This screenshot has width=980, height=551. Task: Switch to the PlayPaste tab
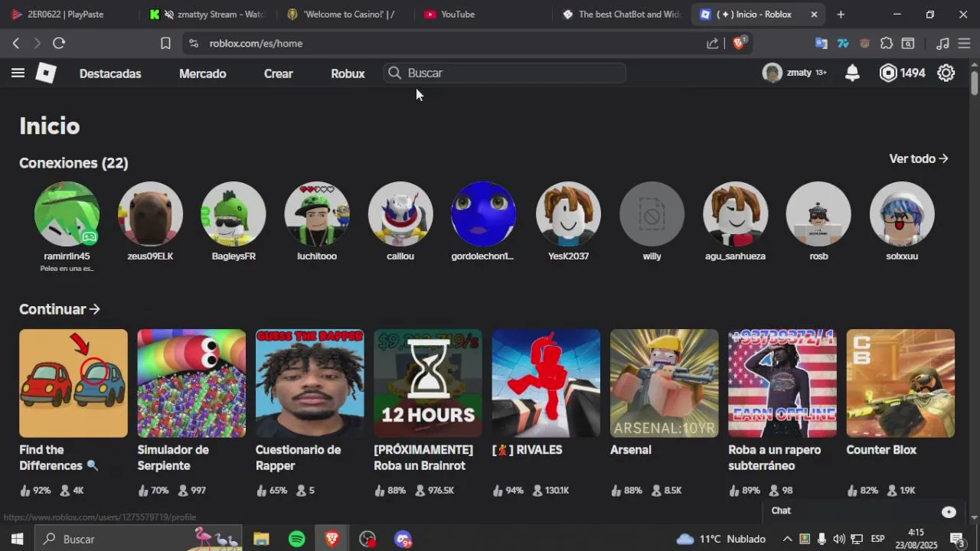coord(69,14)
